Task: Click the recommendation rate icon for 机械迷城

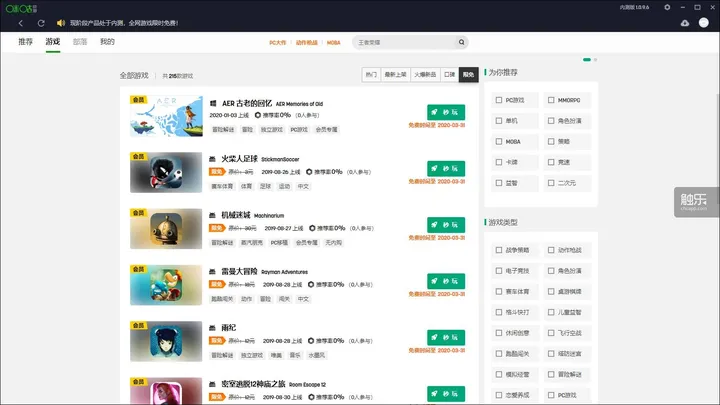Action: tap(312, 228)
